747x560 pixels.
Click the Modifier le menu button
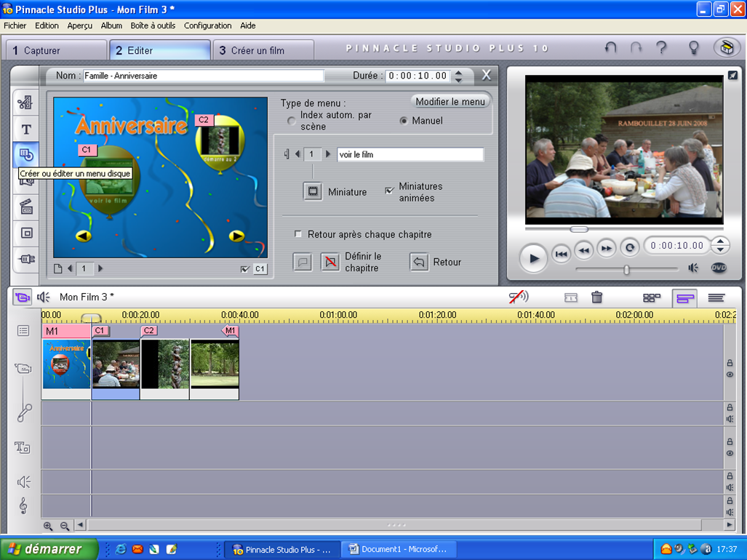tap(450, 102)
